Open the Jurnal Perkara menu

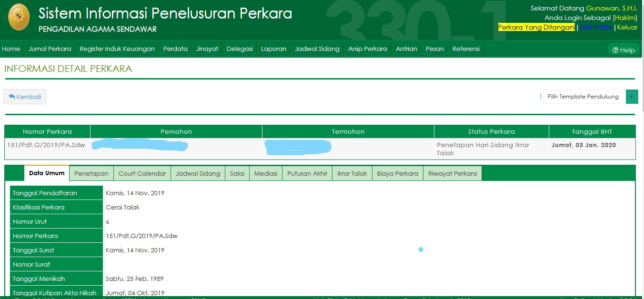(x=50, y=49)
